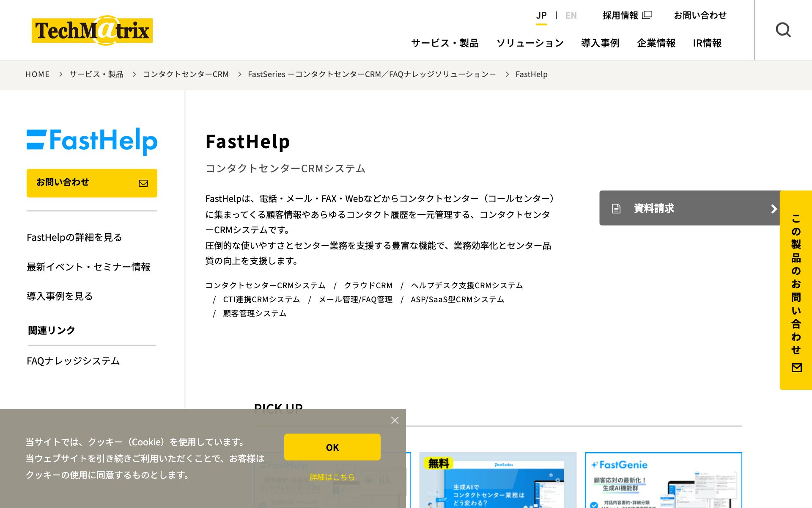812x508 pixels.
Task: Open FAQナレッジシステム related link
Action: [73, 361]
